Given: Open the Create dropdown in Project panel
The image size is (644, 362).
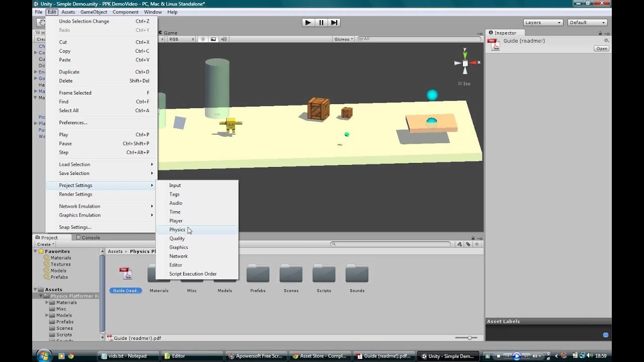Looking at the screenshot, I should click(x=45, y=244).
